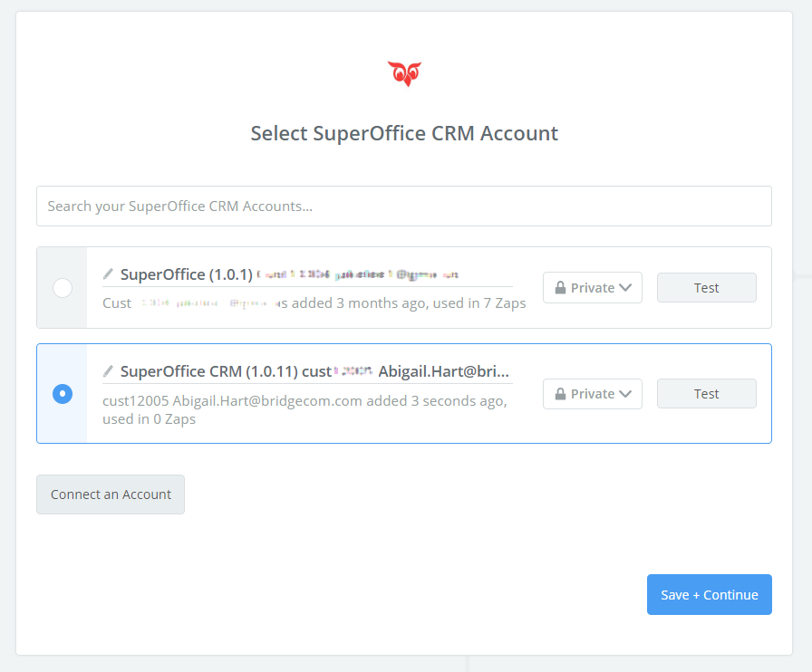Click the Select SuperOffice CRM Account heading

click(404, 134)
